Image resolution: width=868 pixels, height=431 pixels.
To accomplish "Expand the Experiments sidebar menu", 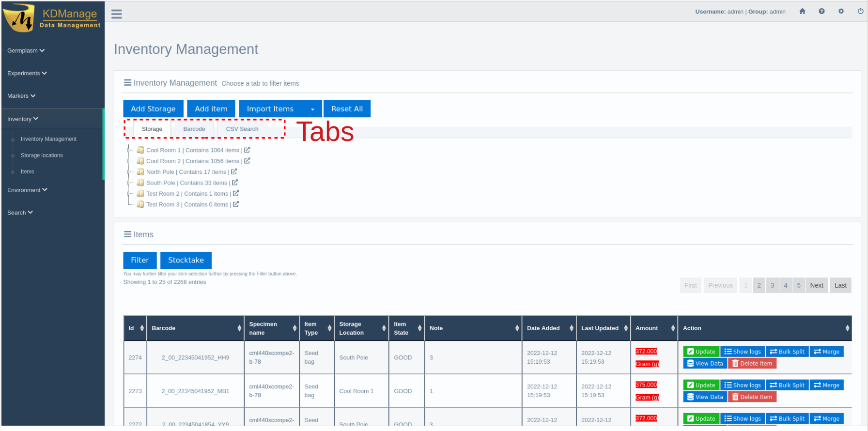I will point(27,74).
